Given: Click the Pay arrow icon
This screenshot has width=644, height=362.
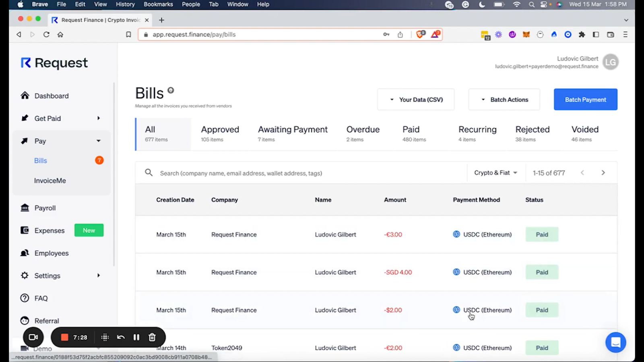Looking at the screenshot, I should tap(25, 141).
